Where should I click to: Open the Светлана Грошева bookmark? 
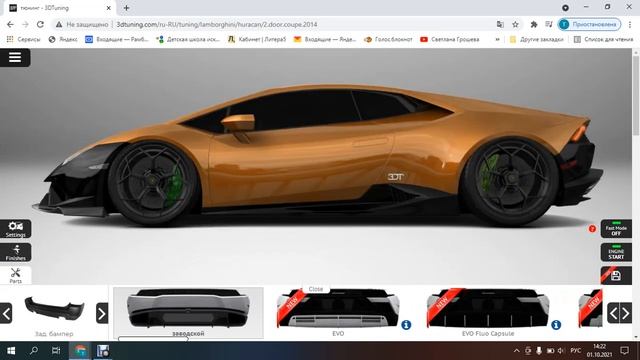point(450,40)
